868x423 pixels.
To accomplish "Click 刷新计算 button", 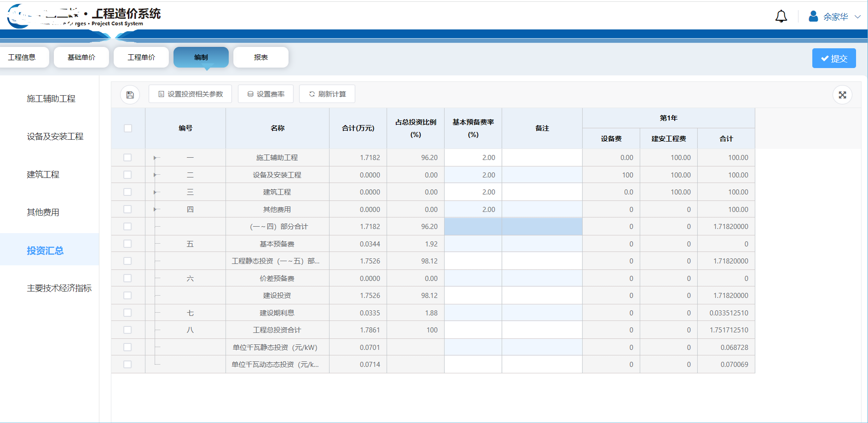I will (327, 94).
